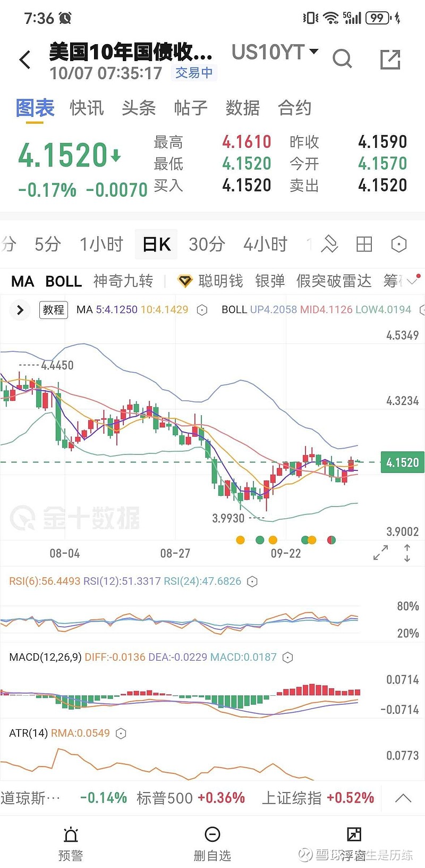Expand chart to fullscreen diagonal arrows
The height and width of the screenshot is (868, 425).
pos(380,553)
